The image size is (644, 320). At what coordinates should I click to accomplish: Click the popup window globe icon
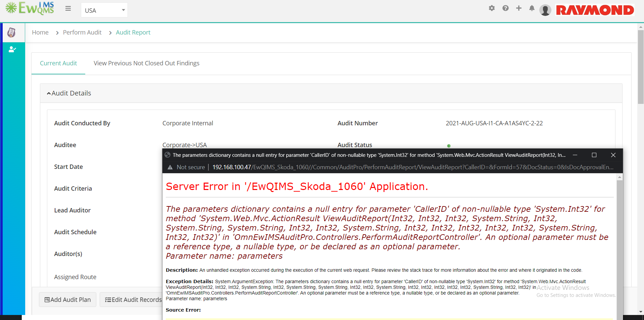(167, 155)
